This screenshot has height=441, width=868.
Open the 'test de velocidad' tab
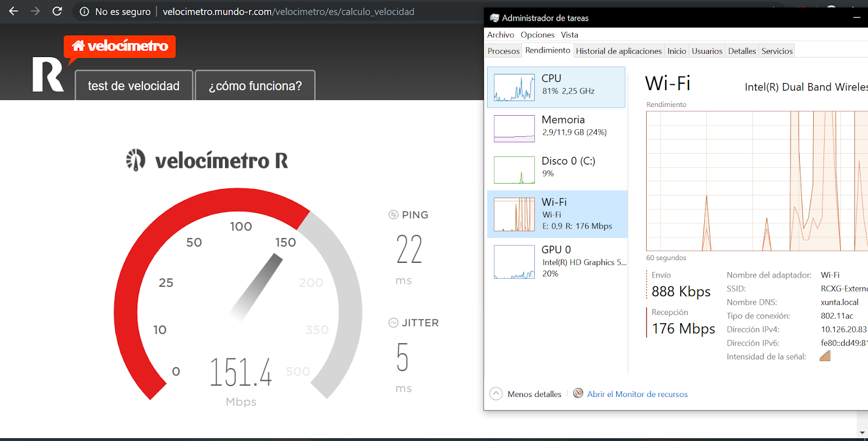pyautogui.click(x=133, y=86)
